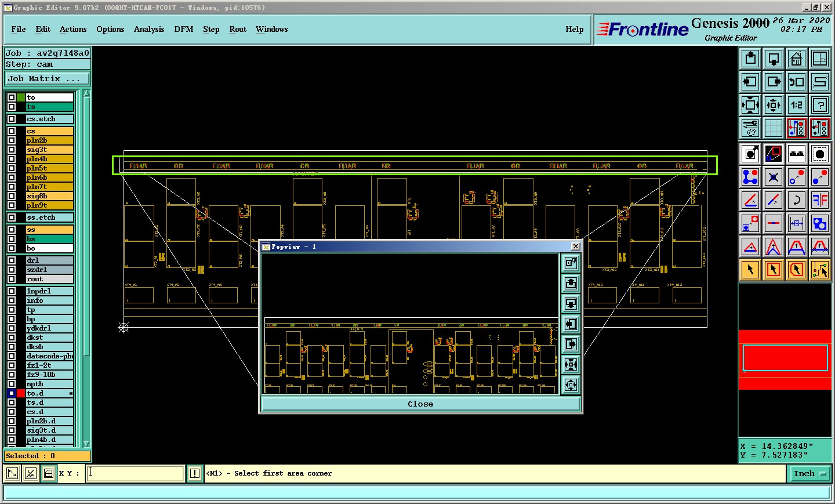Screen dimensions: 835x504
Task: Toggle checkbox of layer ss.etch
Action: (12, 217)
